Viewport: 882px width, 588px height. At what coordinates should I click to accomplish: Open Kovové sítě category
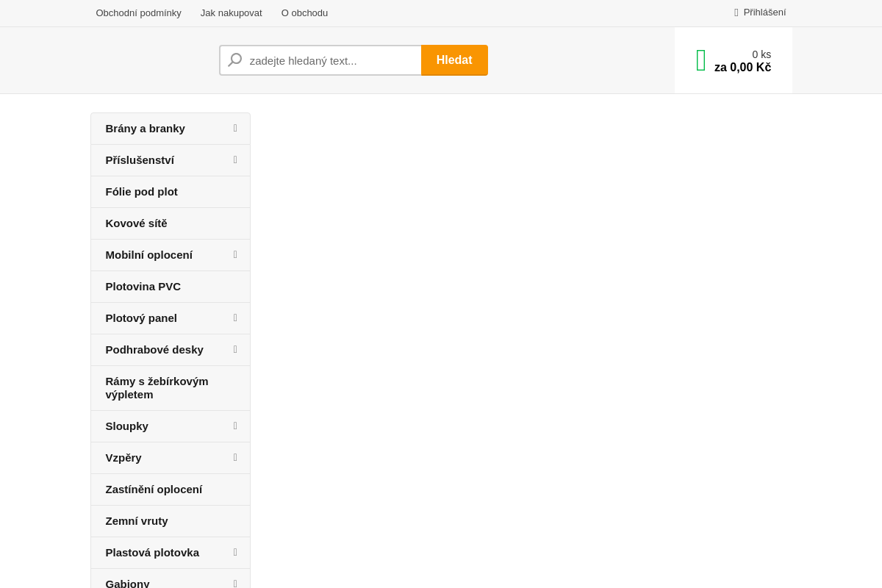pyautogui.click(x=137, y=223)
